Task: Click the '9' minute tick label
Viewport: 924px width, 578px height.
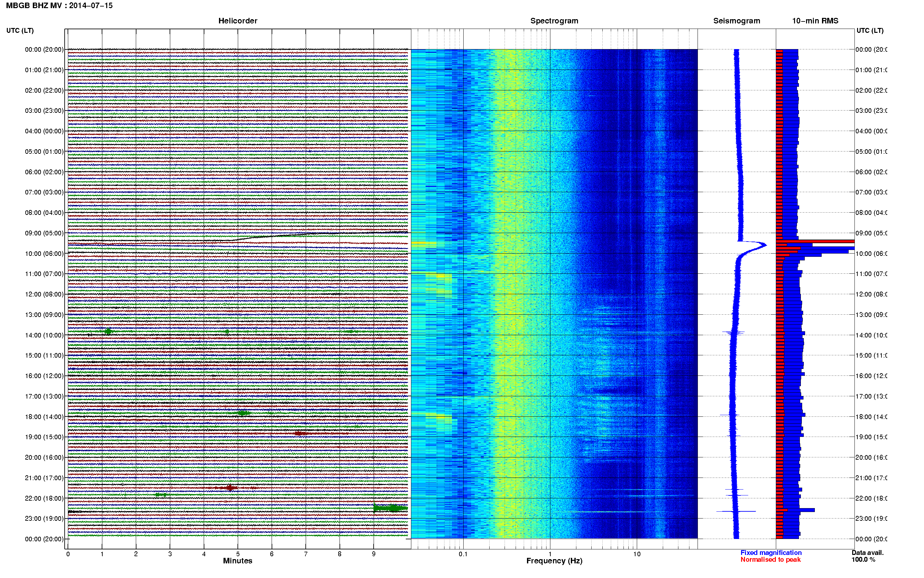Action: [x=374, y=554]
